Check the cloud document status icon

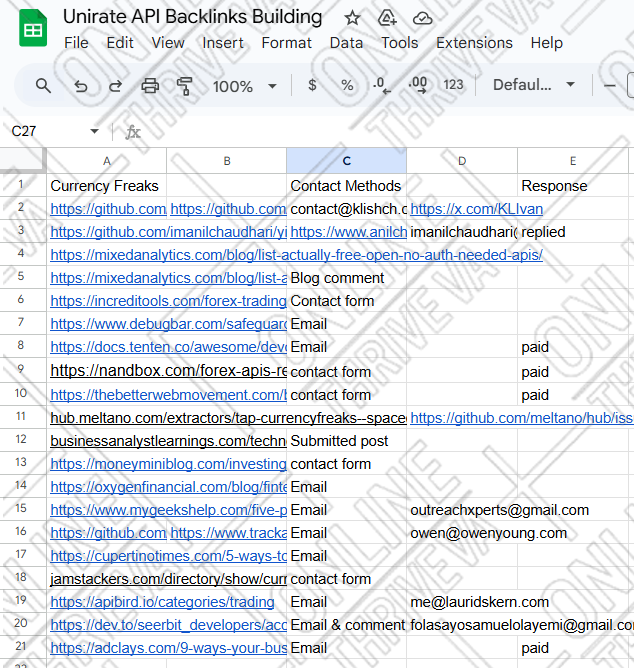[x=423, y=18]
